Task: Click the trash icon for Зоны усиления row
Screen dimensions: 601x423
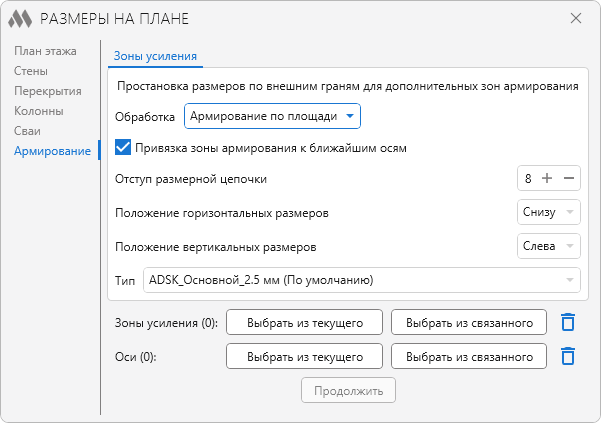Action: coord(568,322)
